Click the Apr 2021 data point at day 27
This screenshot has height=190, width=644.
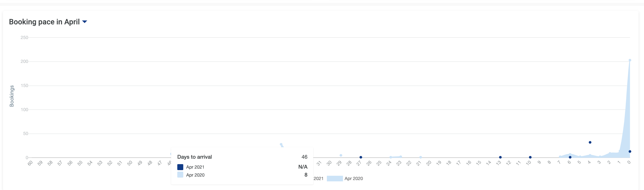[x=361, y=157]
